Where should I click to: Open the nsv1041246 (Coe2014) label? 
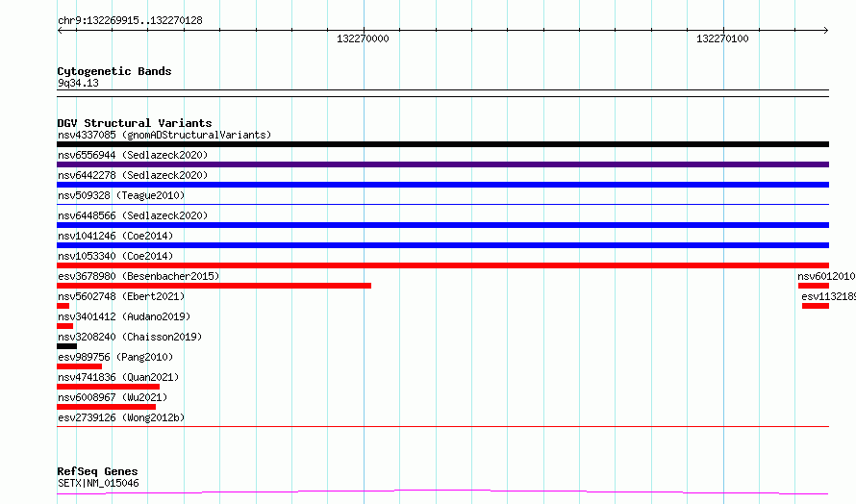[x=115, y=236]
